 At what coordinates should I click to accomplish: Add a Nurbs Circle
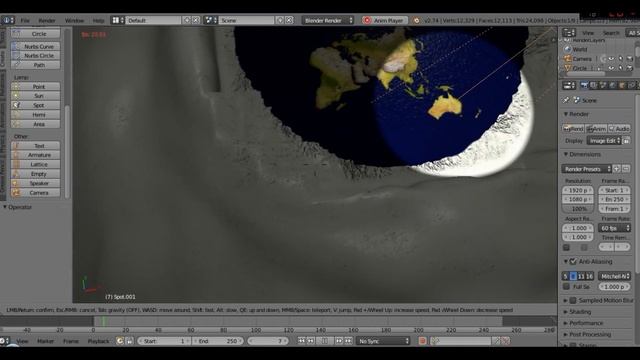pos(36,56)
